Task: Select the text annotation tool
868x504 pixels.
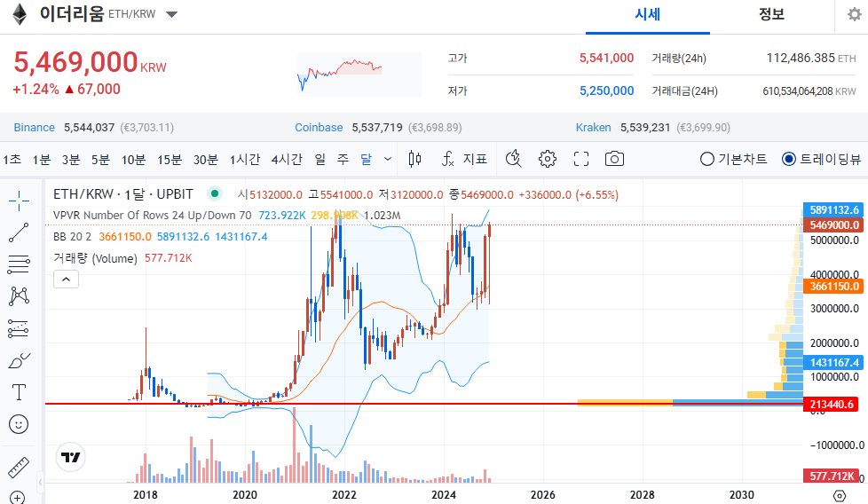Action: click(19, 392)
